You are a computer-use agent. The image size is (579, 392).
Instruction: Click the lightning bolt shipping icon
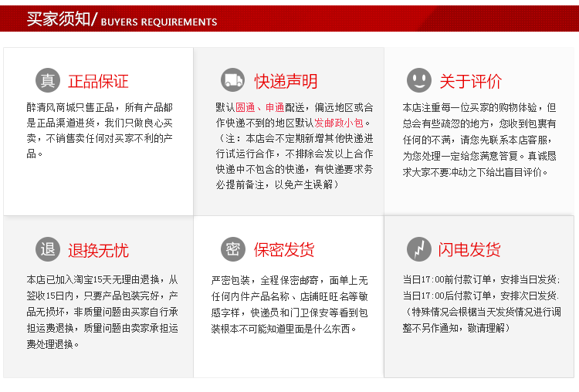[419, 249]
